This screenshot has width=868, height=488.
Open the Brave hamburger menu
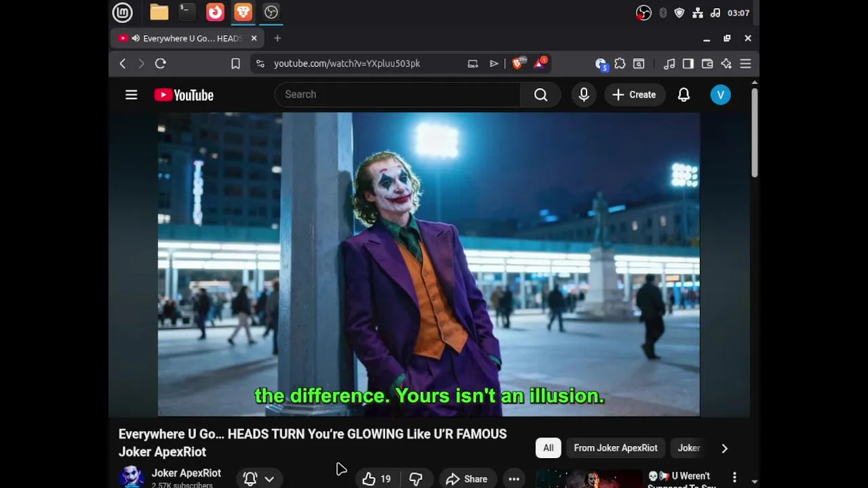pyautogui.click(x=745, y=63)
